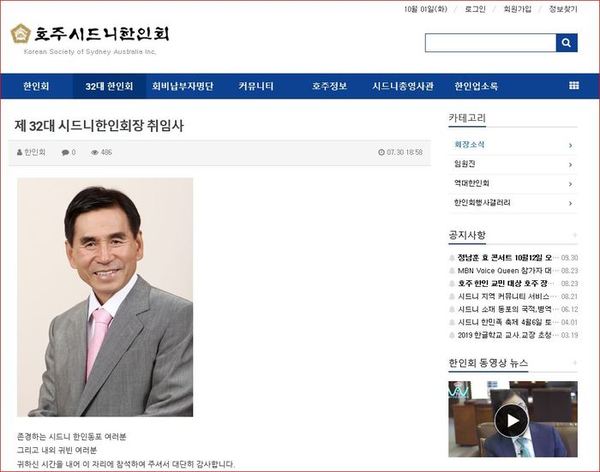Click the article title 제 32대 시드니한인회장 취임사
This screenshot has height=472, width=600.
99,126
